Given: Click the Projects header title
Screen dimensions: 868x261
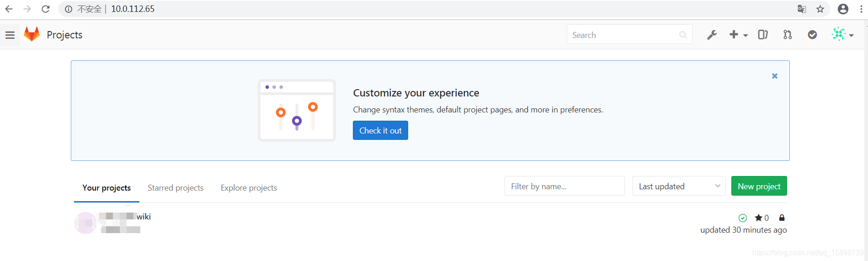Looking at the screenshot, I should click(64, 35).
